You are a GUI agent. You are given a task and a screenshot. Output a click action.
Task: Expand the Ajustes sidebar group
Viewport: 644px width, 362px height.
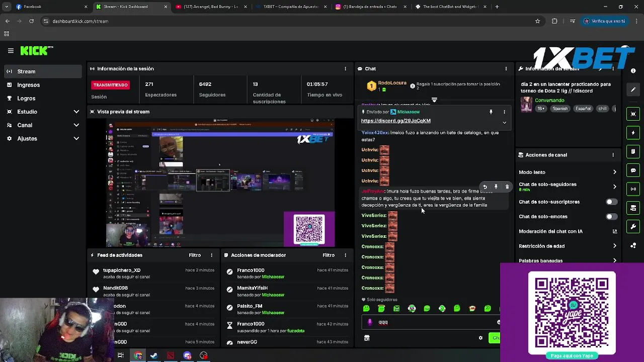42,138
